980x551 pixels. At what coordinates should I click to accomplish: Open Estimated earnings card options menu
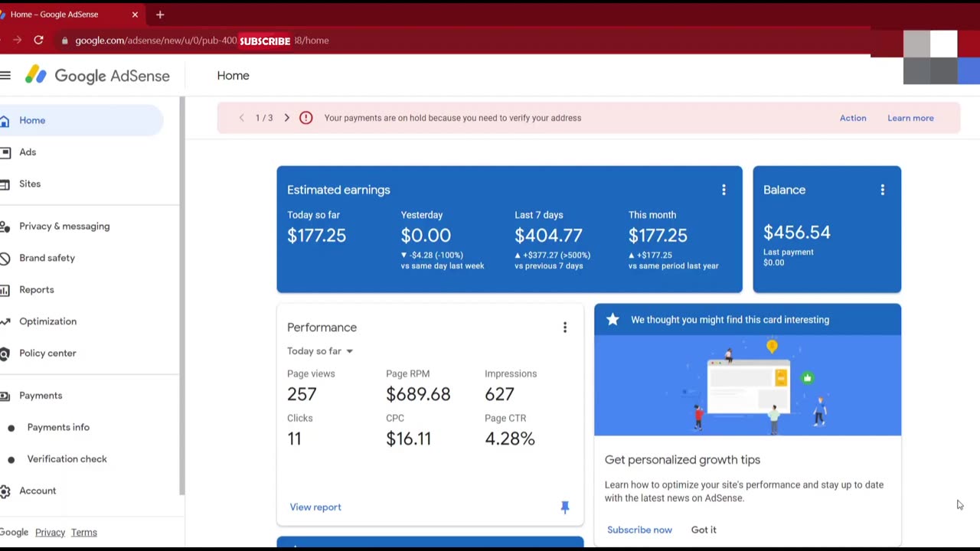(x=724, y=190)
